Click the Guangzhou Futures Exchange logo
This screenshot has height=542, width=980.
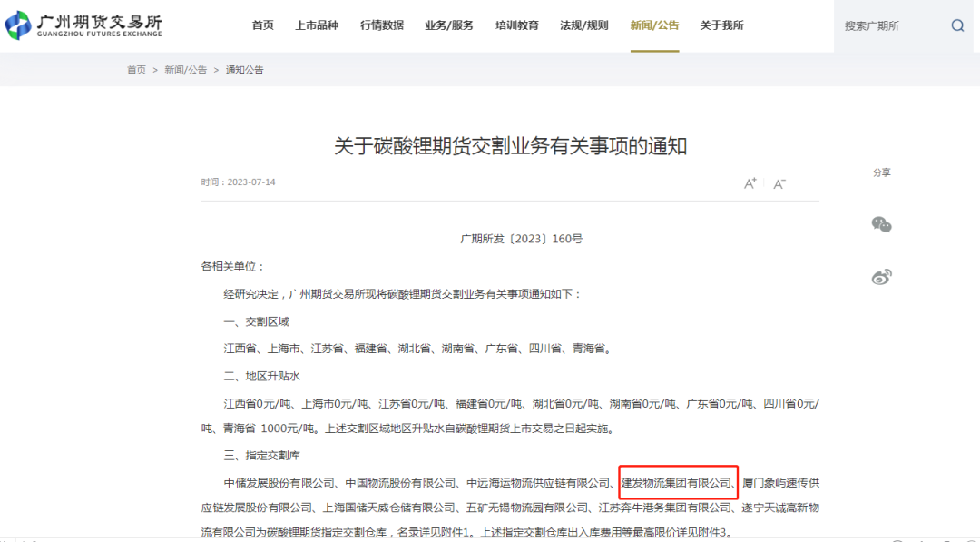click(x=83, y=25)
